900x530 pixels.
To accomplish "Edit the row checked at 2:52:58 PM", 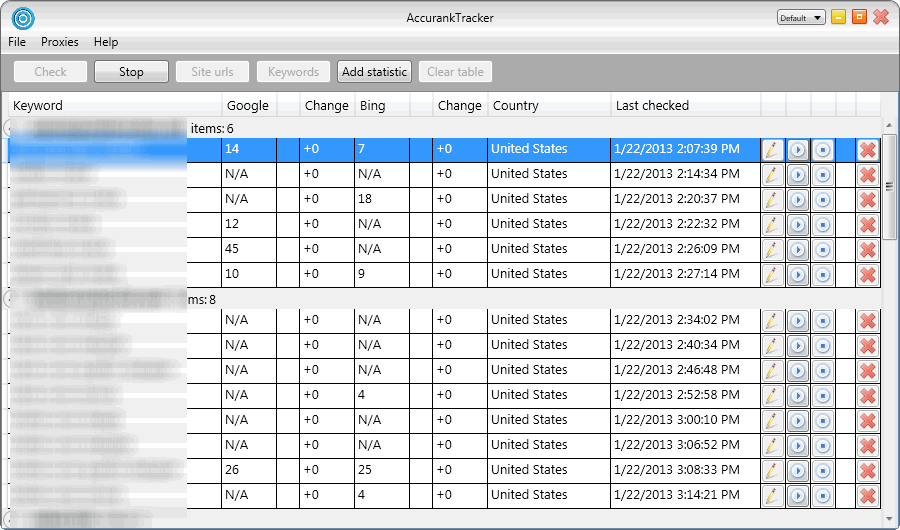I will click(x=773, y=396).
